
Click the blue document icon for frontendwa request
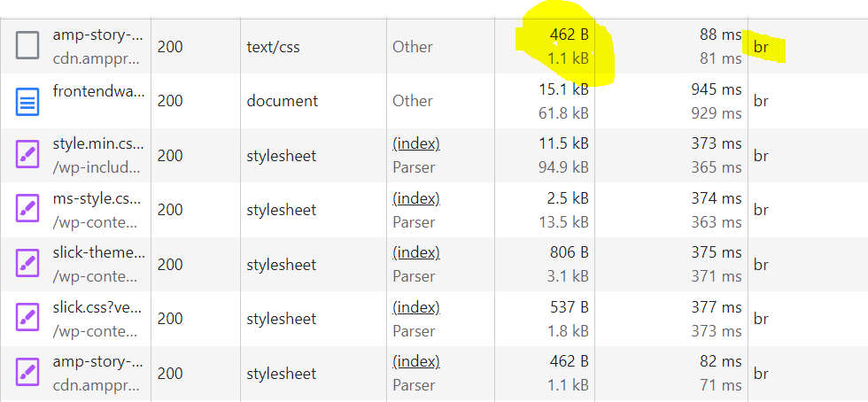point(27,100)
